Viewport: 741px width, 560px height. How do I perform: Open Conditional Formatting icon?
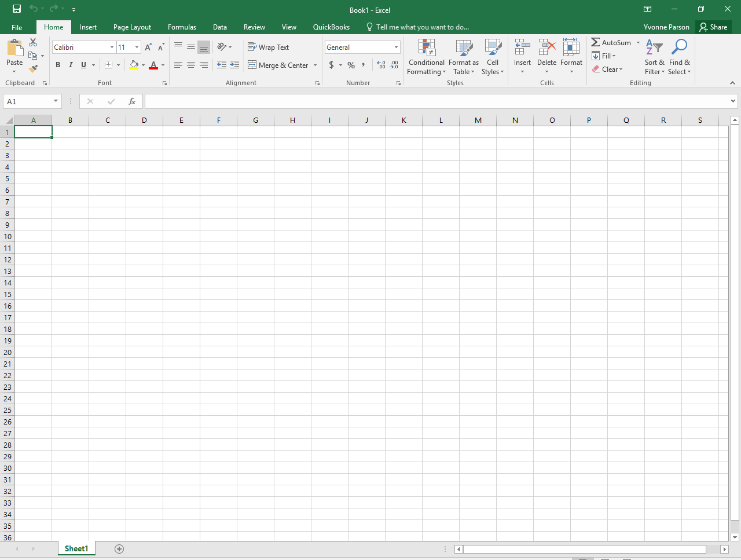coord(427,48)
